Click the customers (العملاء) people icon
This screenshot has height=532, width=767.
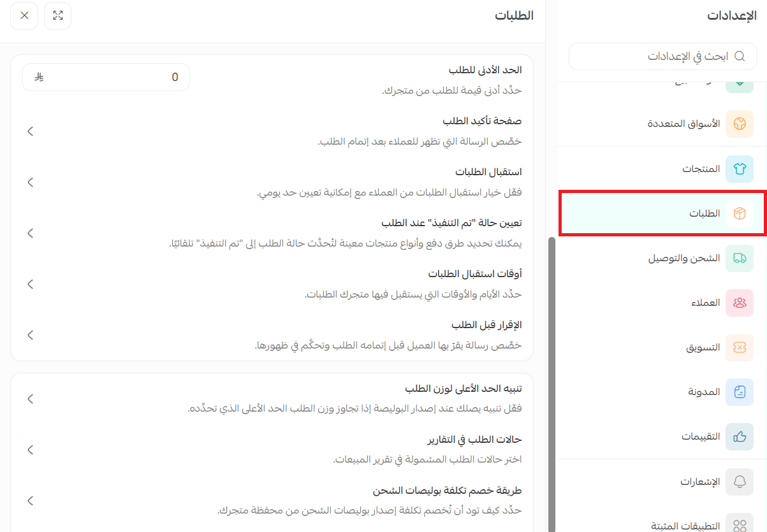click(740, 303)
